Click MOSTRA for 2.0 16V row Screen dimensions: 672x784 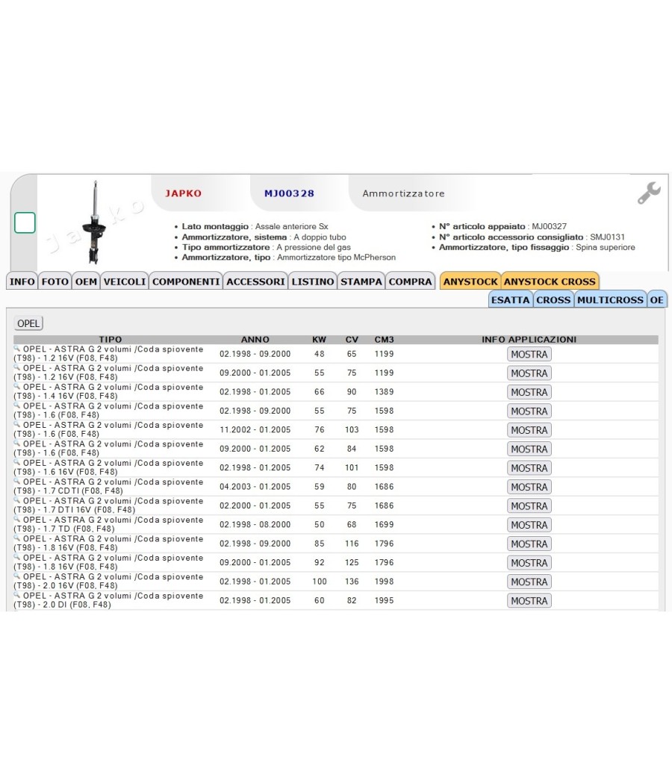pos(529,582)
